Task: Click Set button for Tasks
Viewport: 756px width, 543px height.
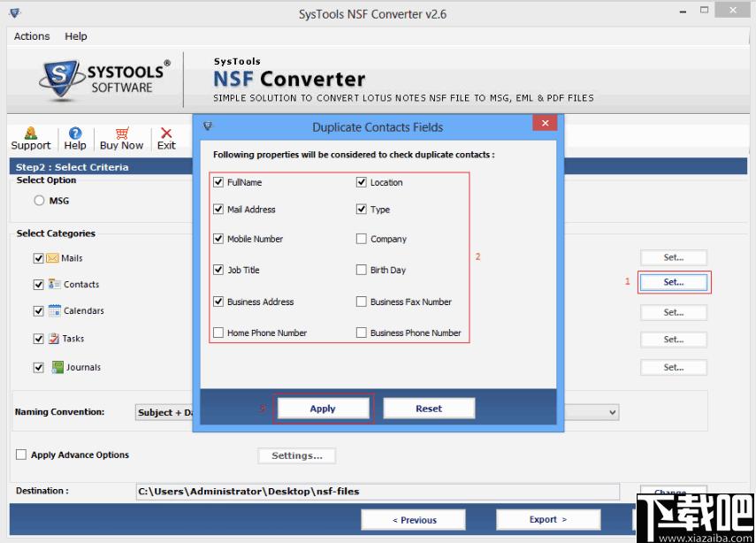Action: click(674, 340)
